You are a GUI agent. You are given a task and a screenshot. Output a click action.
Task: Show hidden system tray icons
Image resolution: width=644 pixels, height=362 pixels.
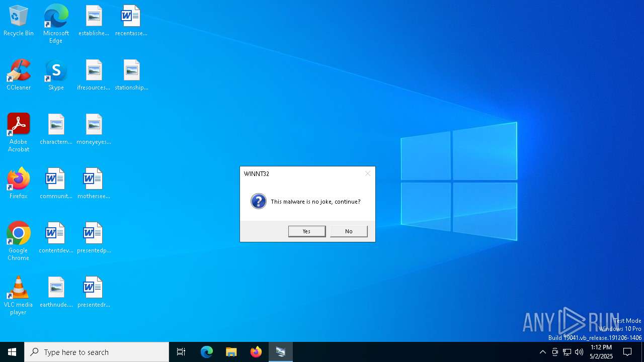pyautogui.click(x=542, y=352)
